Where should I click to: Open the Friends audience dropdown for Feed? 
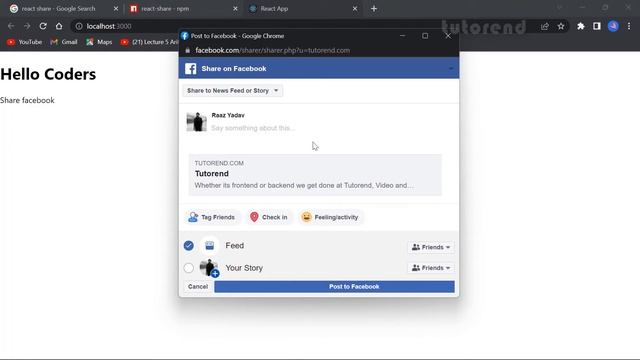(431, 247)
